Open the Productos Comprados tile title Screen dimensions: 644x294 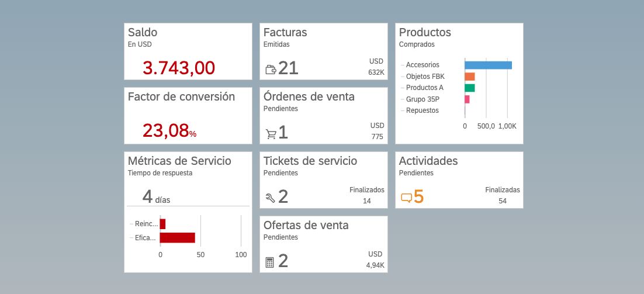pos(425,33)
